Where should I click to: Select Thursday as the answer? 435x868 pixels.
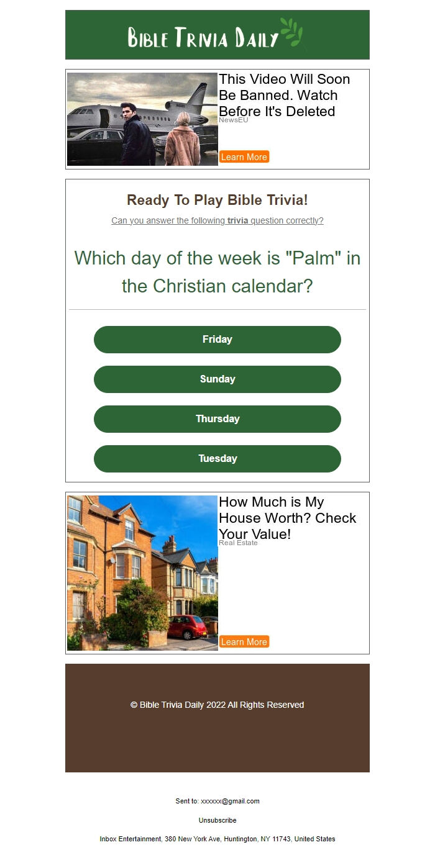217,419
